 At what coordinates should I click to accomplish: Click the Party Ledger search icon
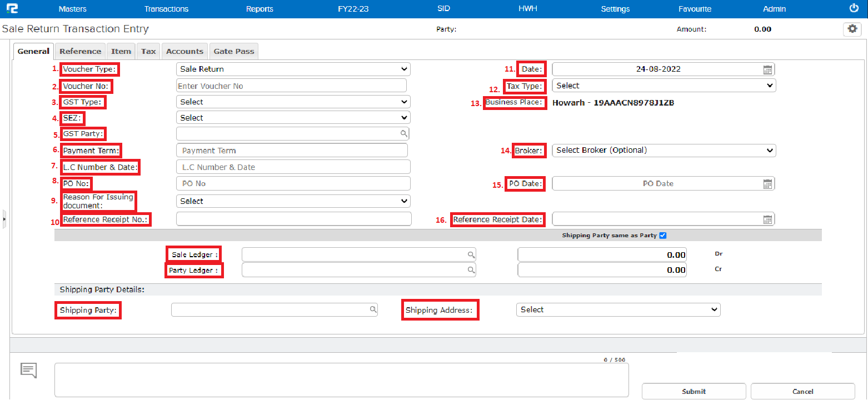coord(471,270)
